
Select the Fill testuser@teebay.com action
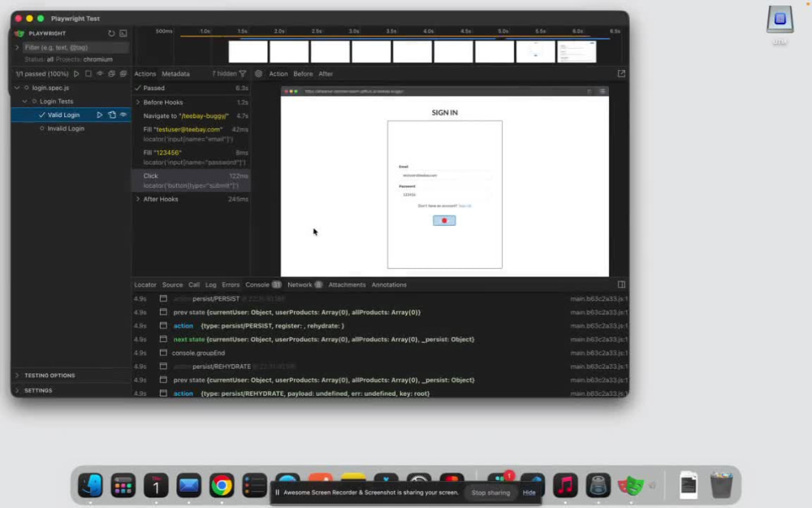pyautogui.click(x=191, y=134)
